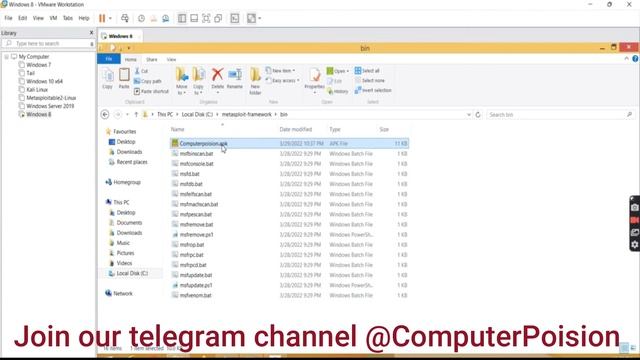The image size is (640, 360).
Task: Switch to the Windows 8 VM tab
Action: [x=120, y=36]
